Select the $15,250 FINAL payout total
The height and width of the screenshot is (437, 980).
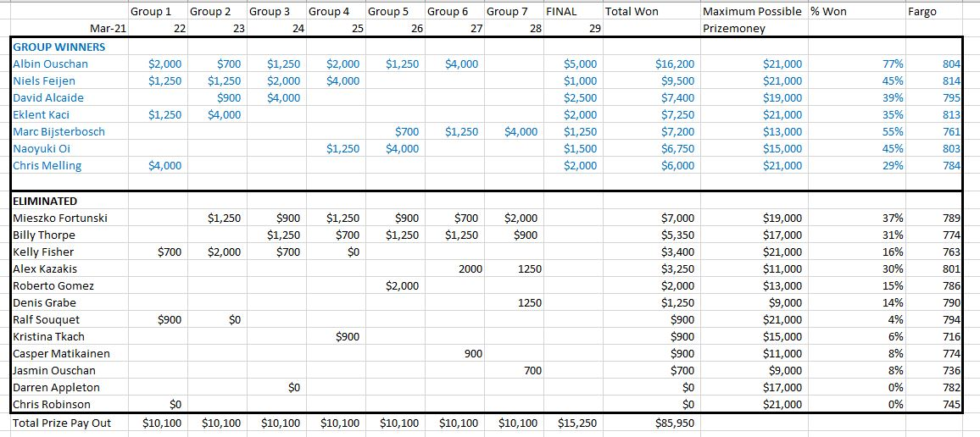pos(577,423)
